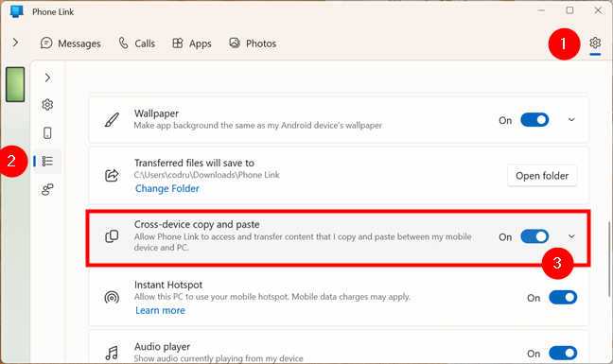Click the Phone Link app icon in title bar

click(x=16, y=11)
